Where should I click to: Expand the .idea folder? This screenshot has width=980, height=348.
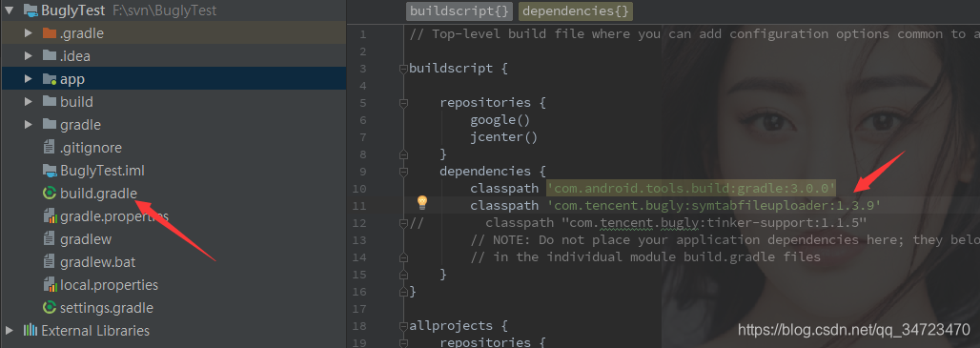(x=29, y=56)
